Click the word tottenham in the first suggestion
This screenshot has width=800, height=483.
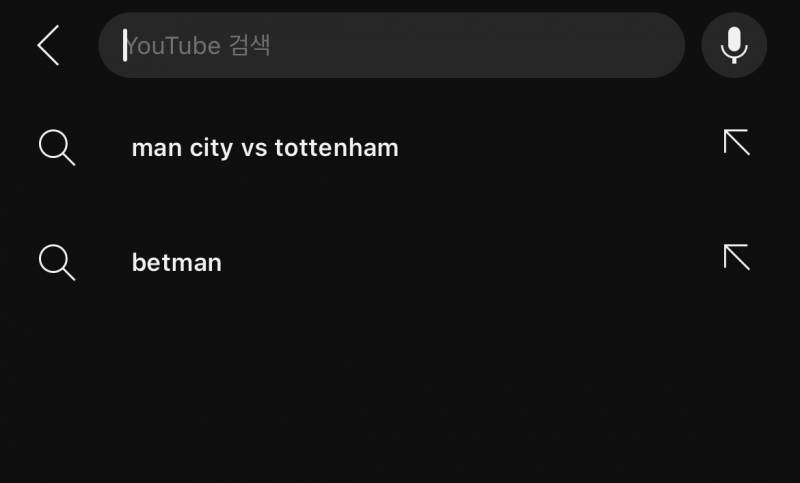(336, 148)
